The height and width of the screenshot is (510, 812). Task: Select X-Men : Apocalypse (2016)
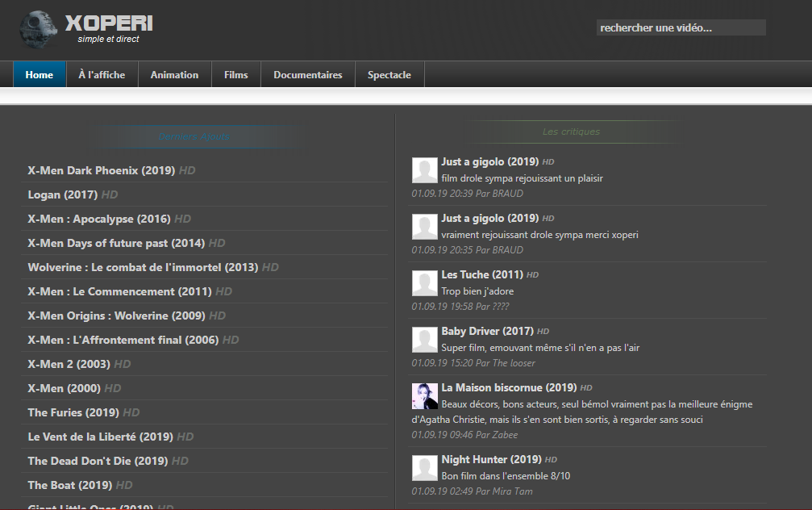point(99,219)
